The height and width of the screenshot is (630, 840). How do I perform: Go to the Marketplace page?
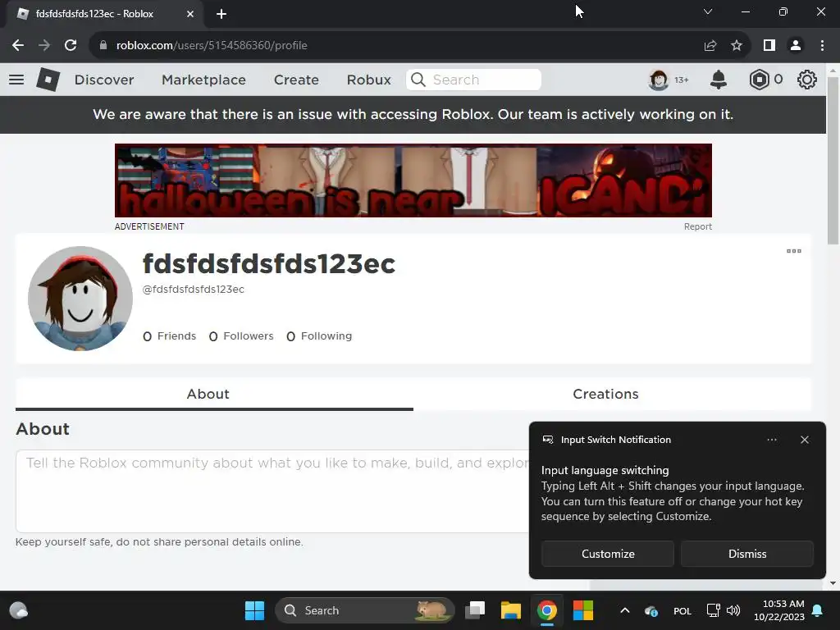point(203,80)
